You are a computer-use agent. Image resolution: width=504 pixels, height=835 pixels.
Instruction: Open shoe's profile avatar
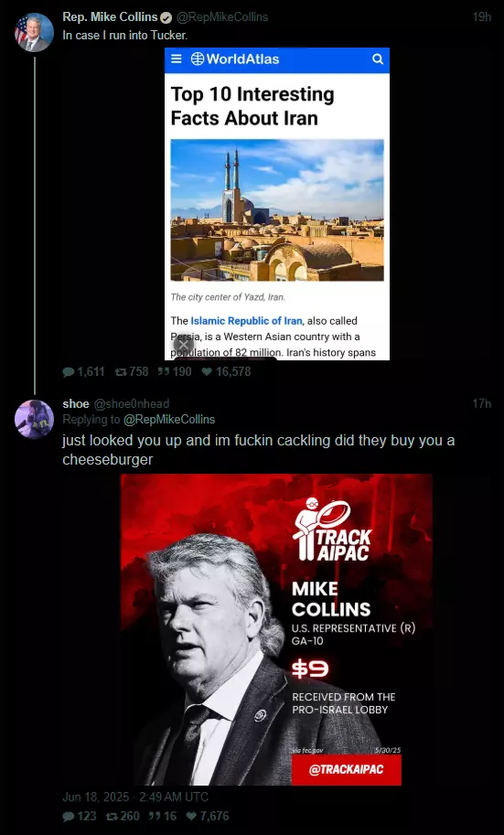tap(34, 420)
